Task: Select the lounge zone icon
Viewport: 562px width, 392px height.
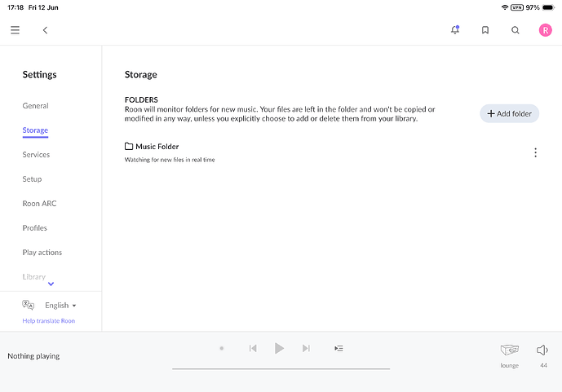Action: coord(509,350)
